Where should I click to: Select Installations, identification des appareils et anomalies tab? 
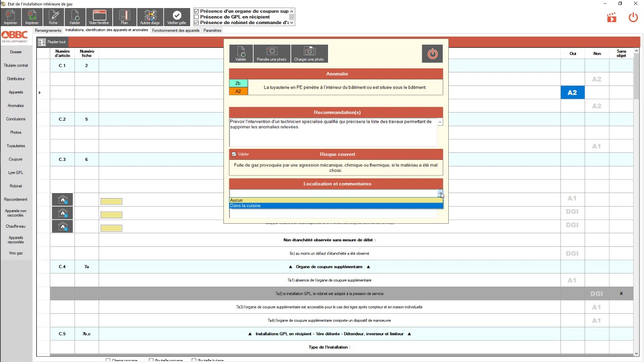click(x=107, y=30)
